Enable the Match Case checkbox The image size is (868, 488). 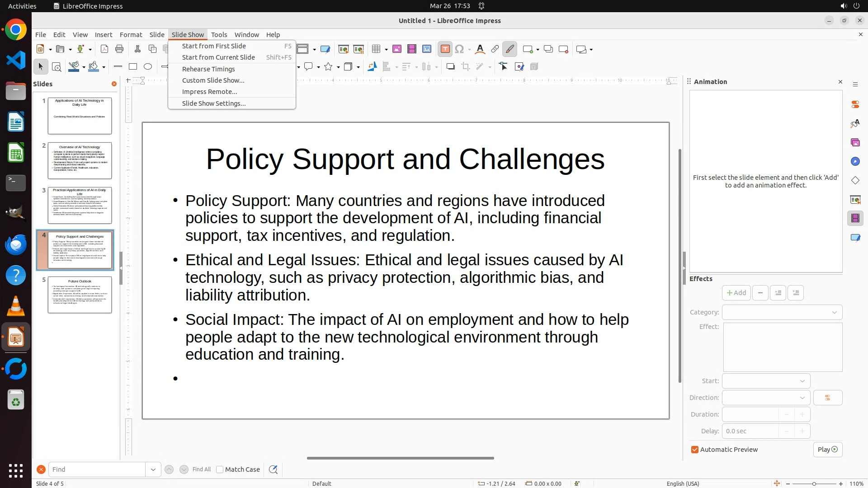click(x=220, y=469)
